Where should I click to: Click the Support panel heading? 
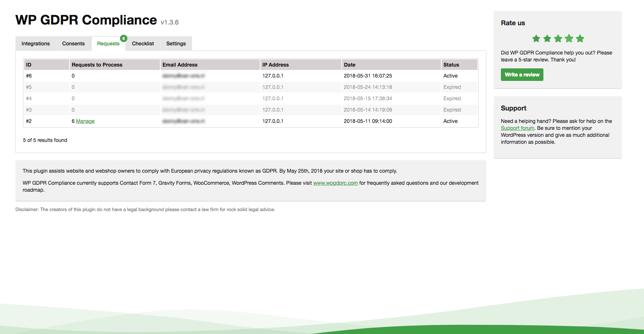point(513,108)
